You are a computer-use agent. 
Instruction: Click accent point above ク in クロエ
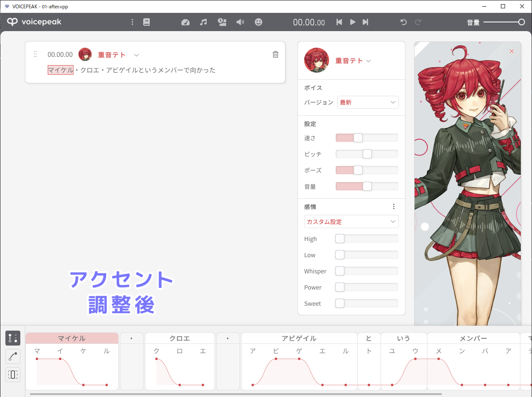(156, 359)
